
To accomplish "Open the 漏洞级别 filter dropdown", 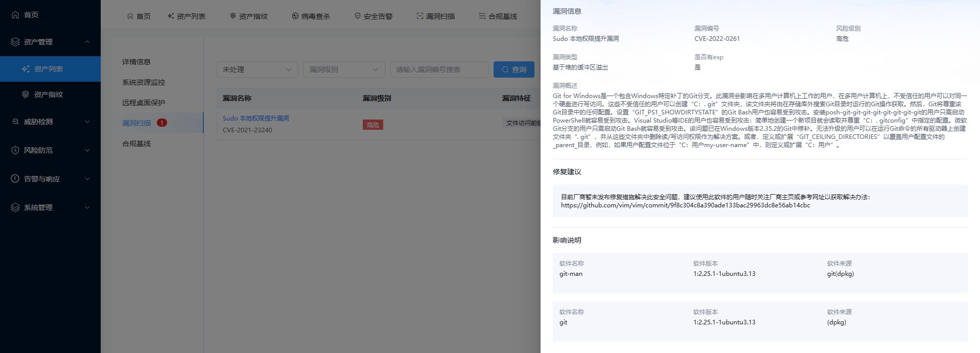I will (x=344, y=69).
